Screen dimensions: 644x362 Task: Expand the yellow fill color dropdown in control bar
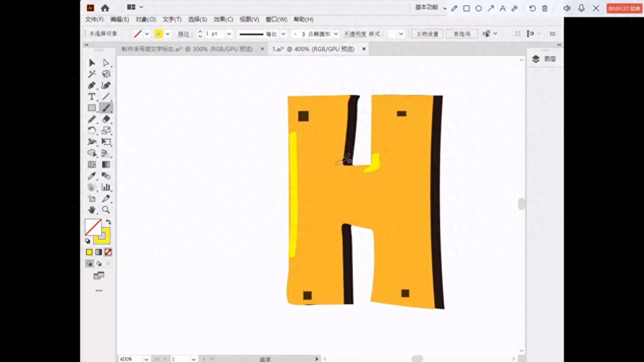[x=168, y=34]
